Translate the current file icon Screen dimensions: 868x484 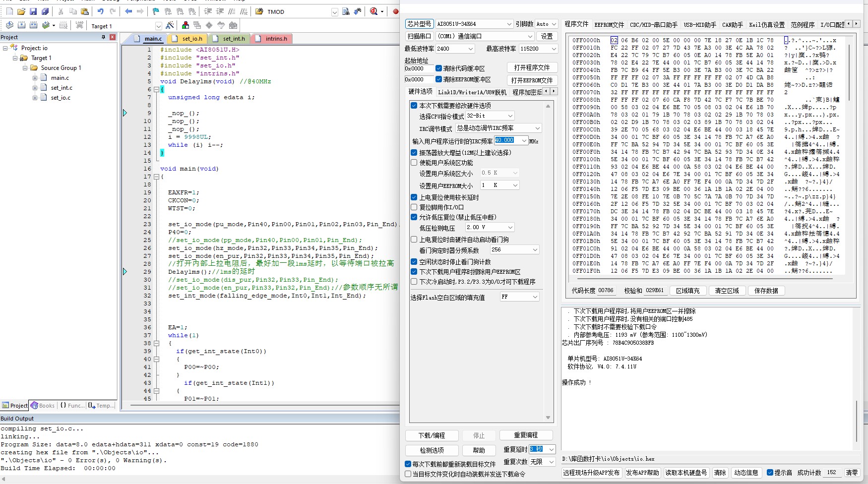tap(9, 25)
